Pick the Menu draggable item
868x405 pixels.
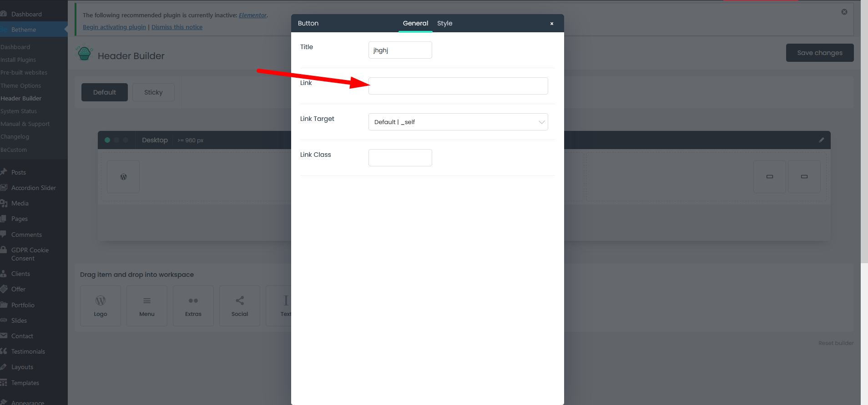click(x=147, y=306)
